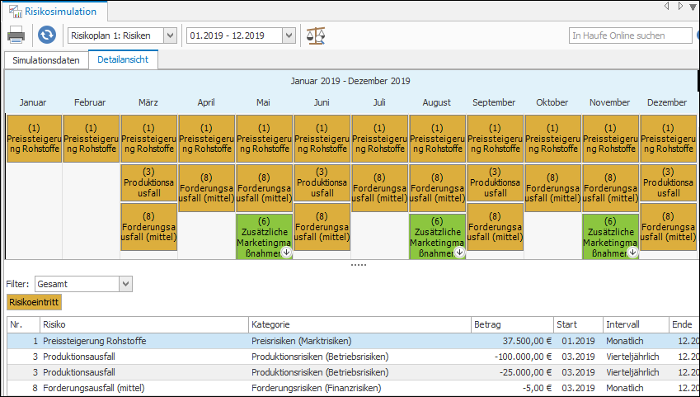Click down arrow on August marketing tile
This screenshot has height=397, width=700.
[x=459, y=252]
